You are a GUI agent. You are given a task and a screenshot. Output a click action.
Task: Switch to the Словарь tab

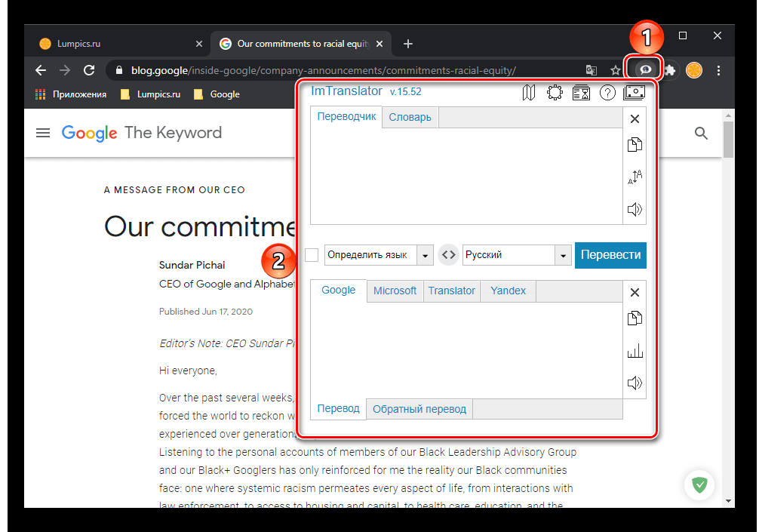[410, 117]
